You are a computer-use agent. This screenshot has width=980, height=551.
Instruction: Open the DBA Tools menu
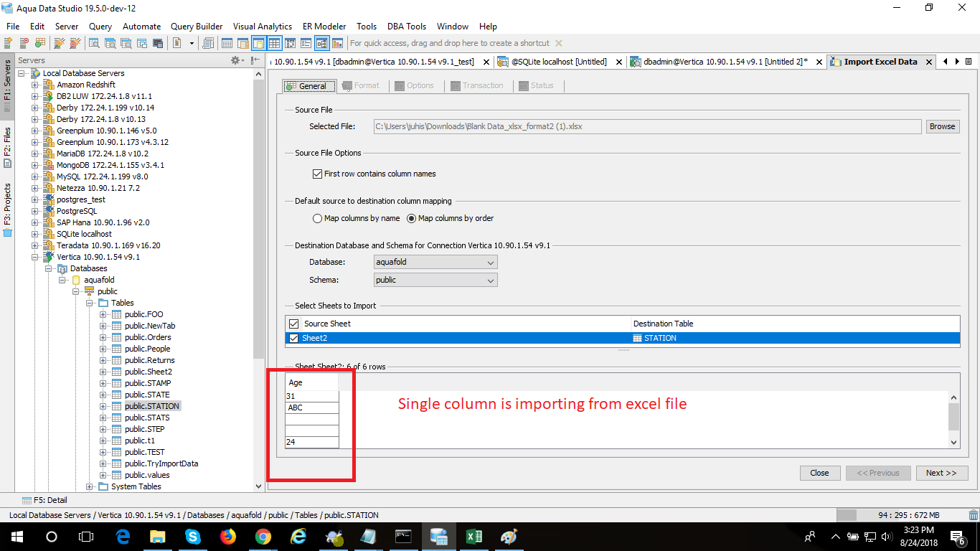point(407,27)
